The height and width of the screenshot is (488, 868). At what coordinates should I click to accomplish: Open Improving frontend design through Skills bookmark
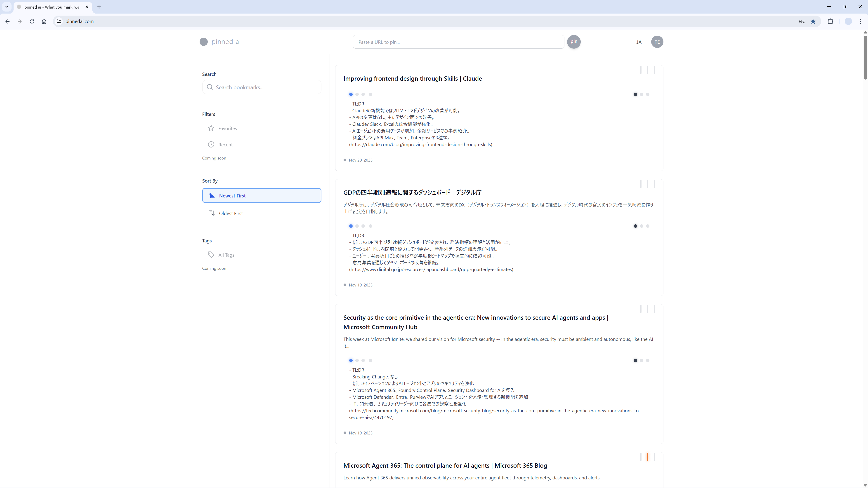pos(413,78)
